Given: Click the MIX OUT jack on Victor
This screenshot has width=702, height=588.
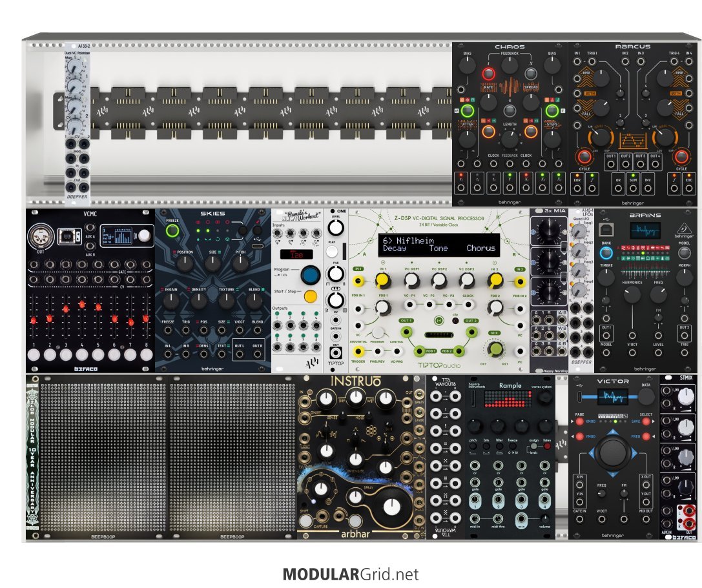Looking at the screenshot, I should [646, 519].
